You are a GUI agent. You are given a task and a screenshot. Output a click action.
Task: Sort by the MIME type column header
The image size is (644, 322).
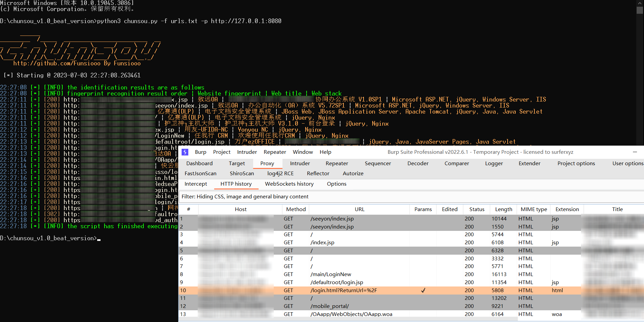pyautogui.click(x=534, y=209)
